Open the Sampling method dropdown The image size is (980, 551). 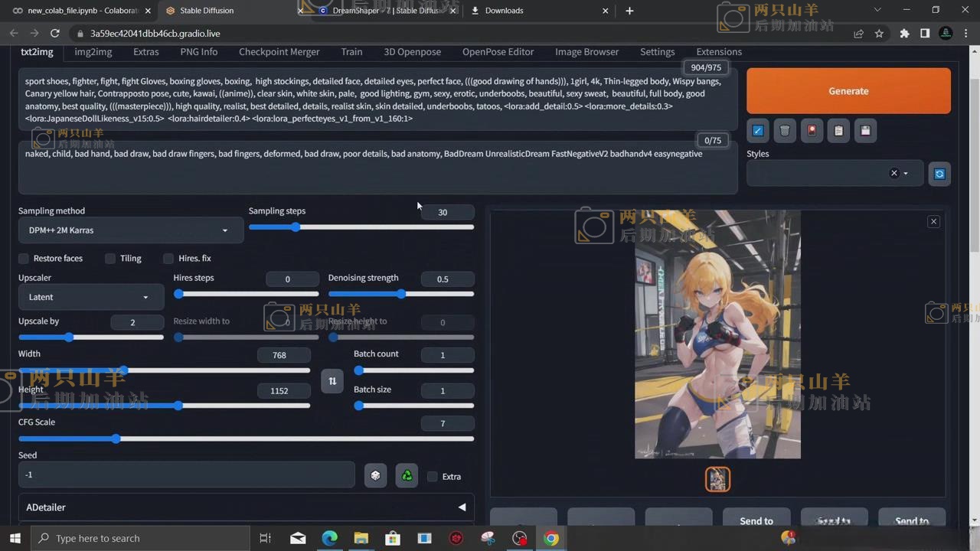coord(130,230)
